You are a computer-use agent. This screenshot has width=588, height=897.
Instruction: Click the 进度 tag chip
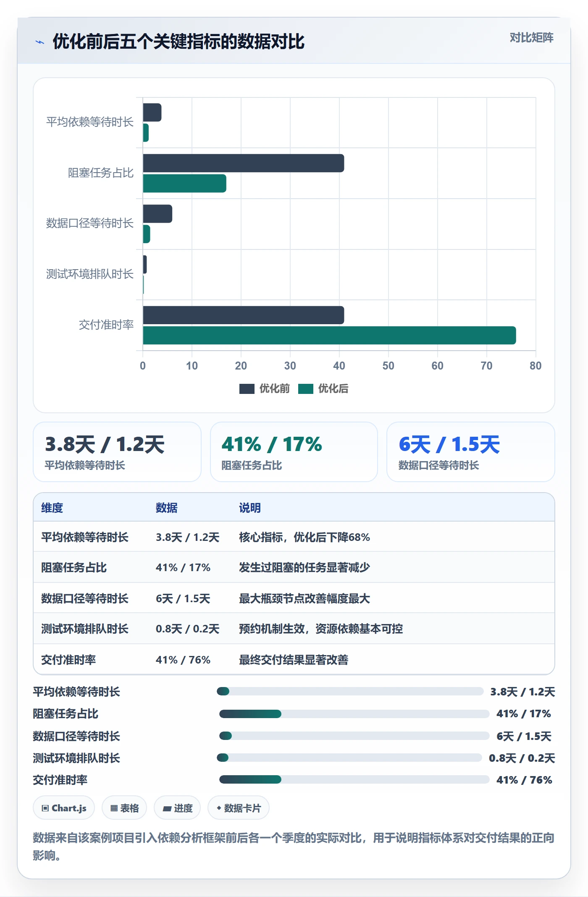coord(177,808)
